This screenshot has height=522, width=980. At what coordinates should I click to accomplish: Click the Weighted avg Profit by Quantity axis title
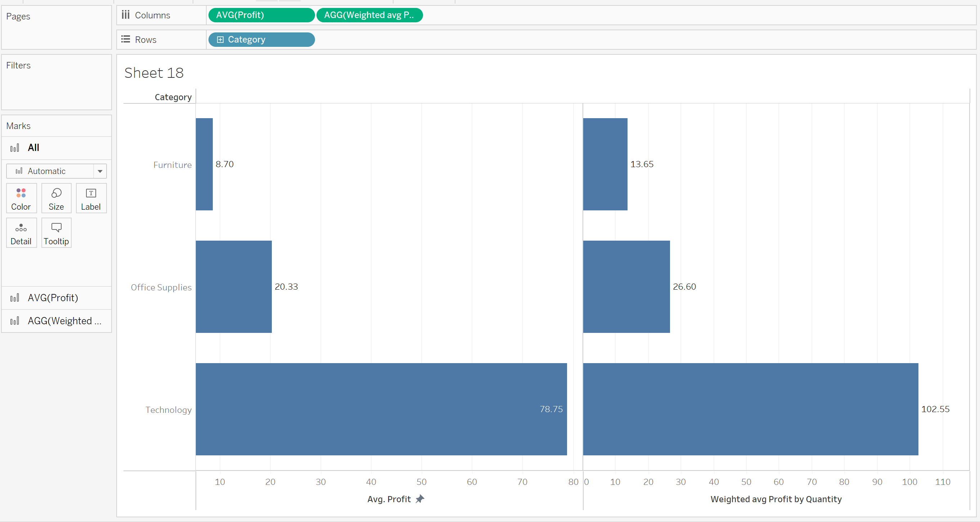point(776,499)
